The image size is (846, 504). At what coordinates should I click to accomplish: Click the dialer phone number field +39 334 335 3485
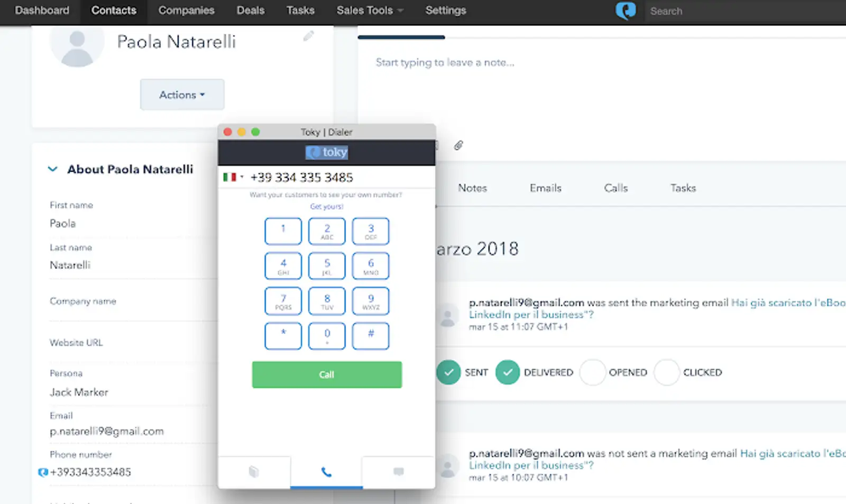pos(301,178)
